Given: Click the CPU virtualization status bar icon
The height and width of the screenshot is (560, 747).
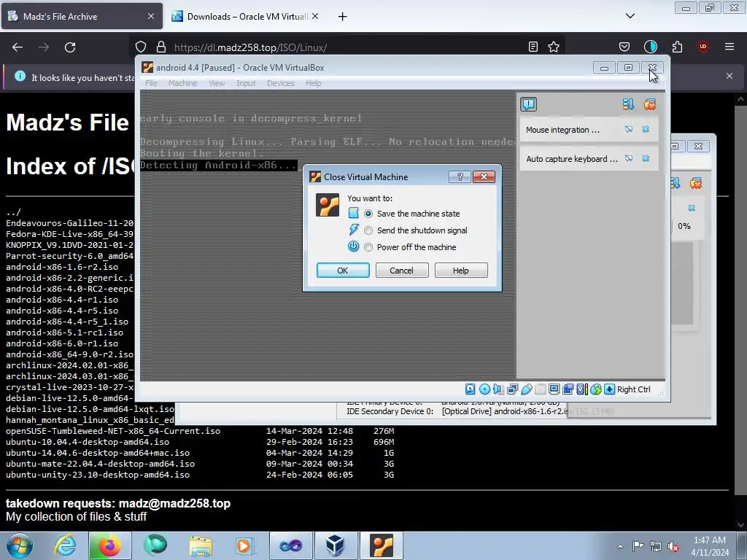Looking at the screenshot, I should [581, 389].
